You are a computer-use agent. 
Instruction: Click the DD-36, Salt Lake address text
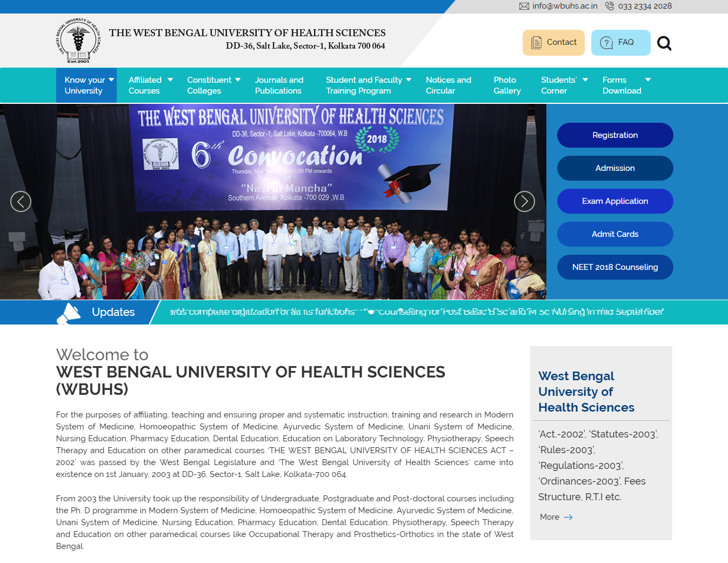pyautogui.click(x=305, y=46)
